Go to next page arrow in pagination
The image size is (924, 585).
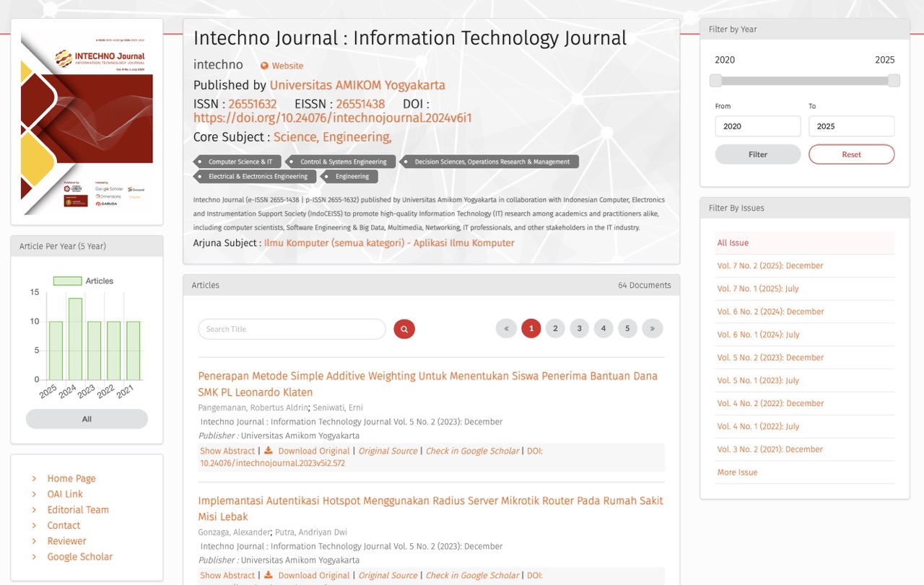coord(652,329)
